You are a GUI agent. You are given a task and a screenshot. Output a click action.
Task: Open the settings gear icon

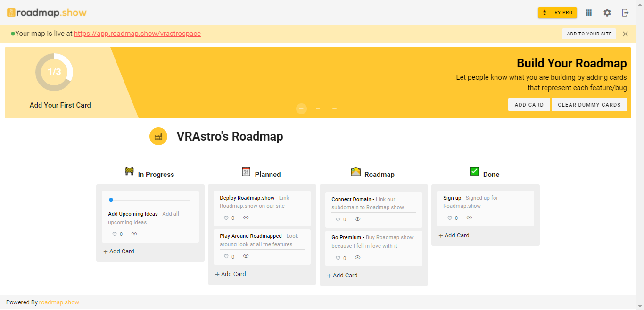point(607,13)
